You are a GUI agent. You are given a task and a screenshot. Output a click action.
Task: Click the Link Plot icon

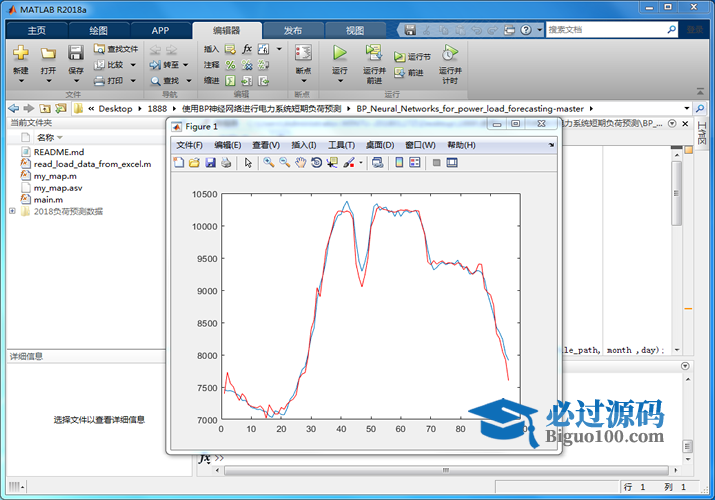coord(378,163)
